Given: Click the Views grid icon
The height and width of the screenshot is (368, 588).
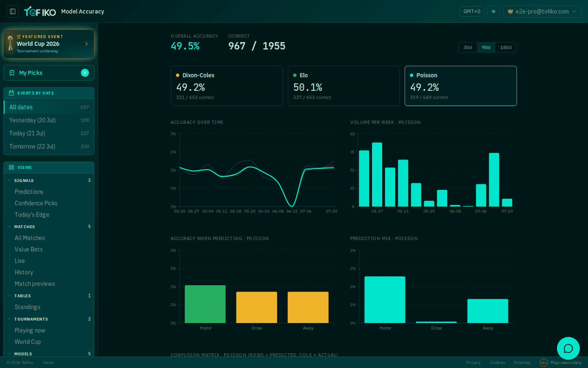Looking at the screenshot, I should [x=11, y=167].
